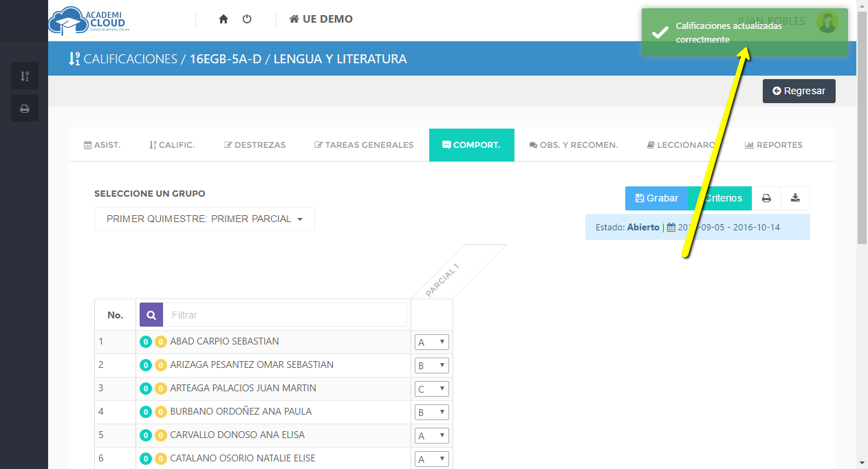Click student name CATALANO OSORIO NATALIE ELISE
Viewport: 868px width, 469px height.
tap(243, 459)
